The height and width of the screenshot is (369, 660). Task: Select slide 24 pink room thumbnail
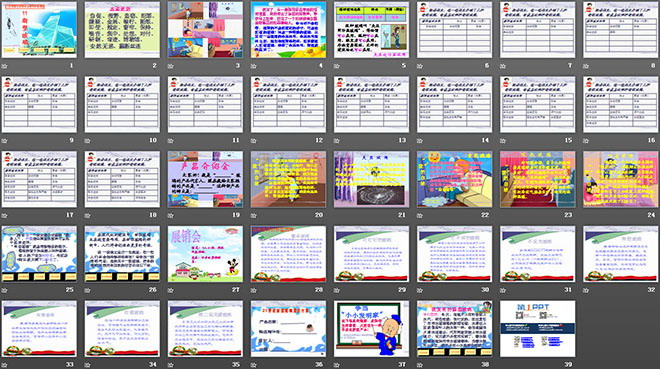621,179
